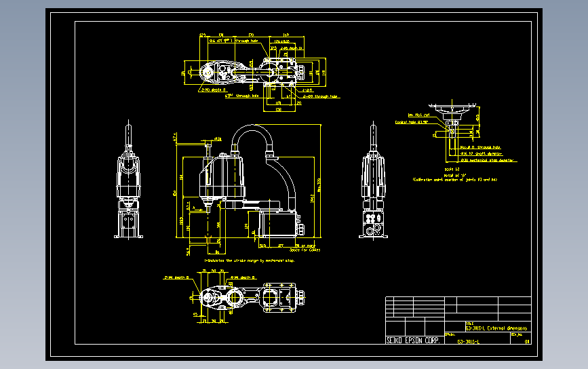
Task: Select the '158' dimension under top view
Action: click(x=278, y=109)
